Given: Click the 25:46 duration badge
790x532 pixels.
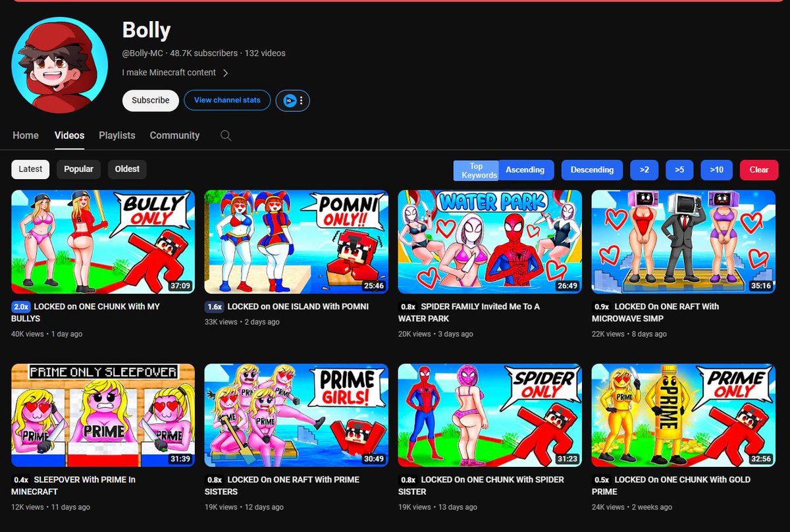Looking at the screenshot, I should 373,286.
